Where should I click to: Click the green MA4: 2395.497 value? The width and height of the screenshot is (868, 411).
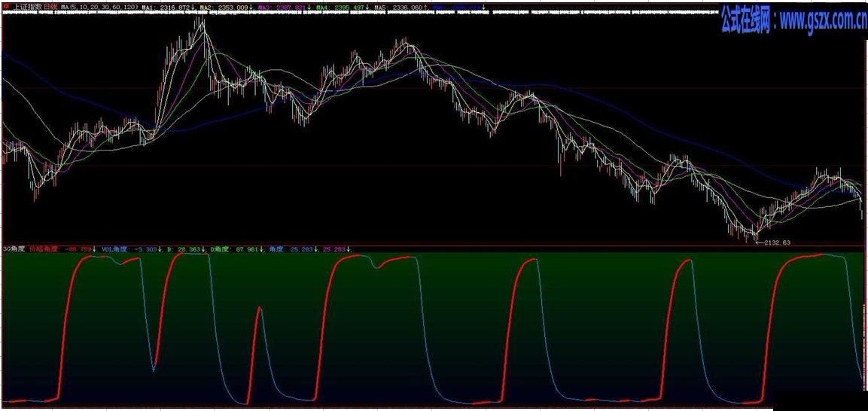tap(342, 7)
